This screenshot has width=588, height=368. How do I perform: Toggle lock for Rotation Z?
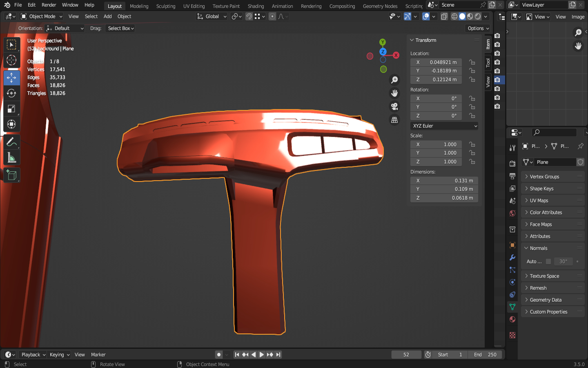(x=472, y=116)
